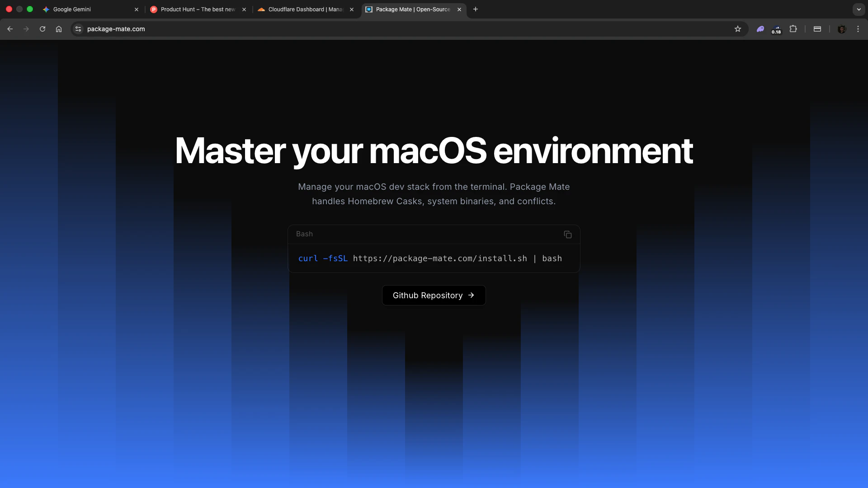Reload the package-mate.com page

pyautogui.click(x=42, y=29)
